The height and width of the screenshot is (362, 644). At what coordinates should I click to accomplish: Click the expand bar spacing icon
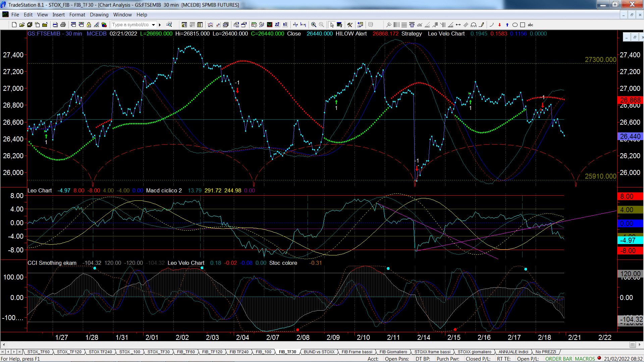[303, 25]
